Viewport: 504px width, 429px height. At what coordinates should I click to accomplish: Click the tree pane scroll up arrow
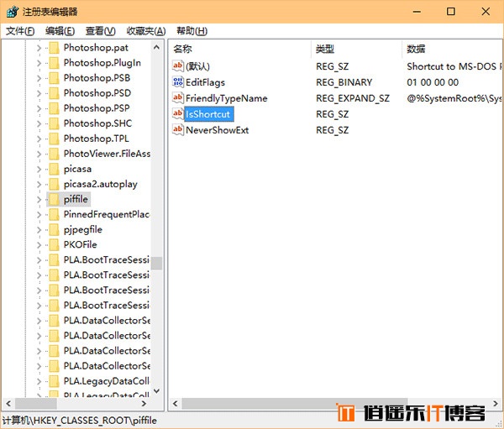(156, 48)
